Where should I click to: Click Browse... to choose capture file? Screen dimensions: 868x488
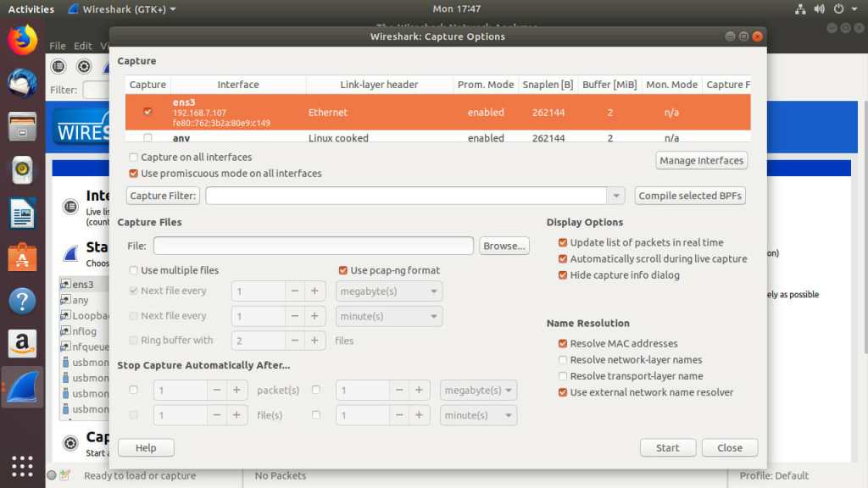pyautogui.click(x=504, y=246)
